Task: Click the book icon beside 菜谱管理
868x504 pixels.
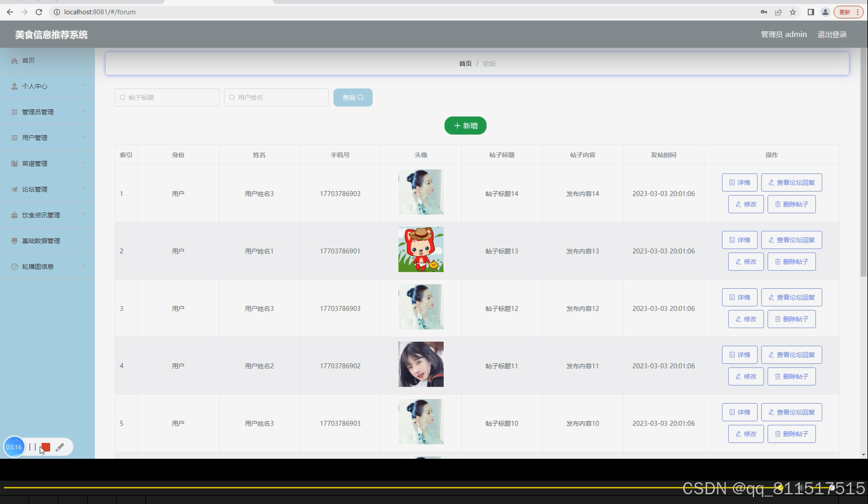Action: point(14,164)
